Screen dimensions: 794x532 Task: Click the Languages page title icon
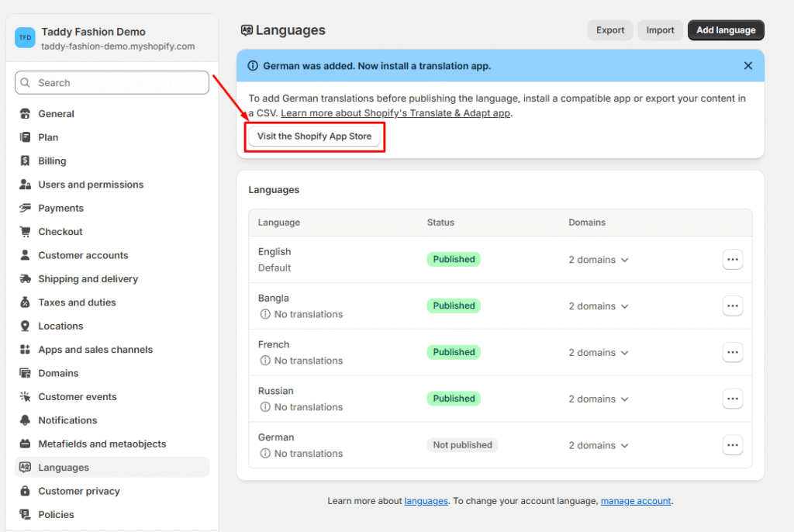[247, 30]
